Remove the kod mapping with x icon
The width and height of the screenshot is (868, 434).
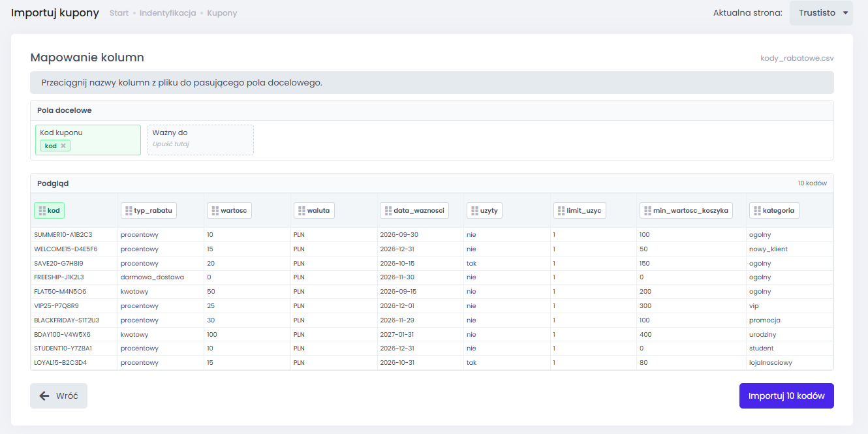click(63, 146)
